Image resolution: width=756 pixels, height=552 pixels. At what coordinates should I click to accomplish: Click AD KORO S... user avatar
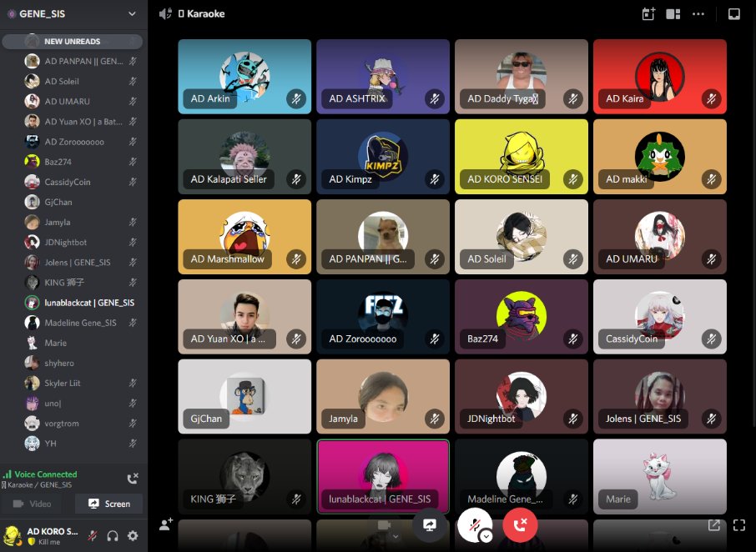(13, 535)
